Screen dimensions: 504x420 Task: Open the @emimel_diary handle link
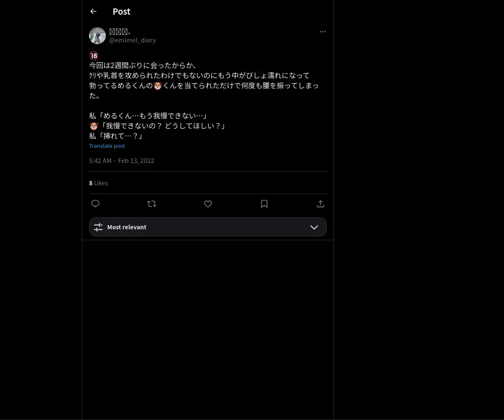point(133,40)
